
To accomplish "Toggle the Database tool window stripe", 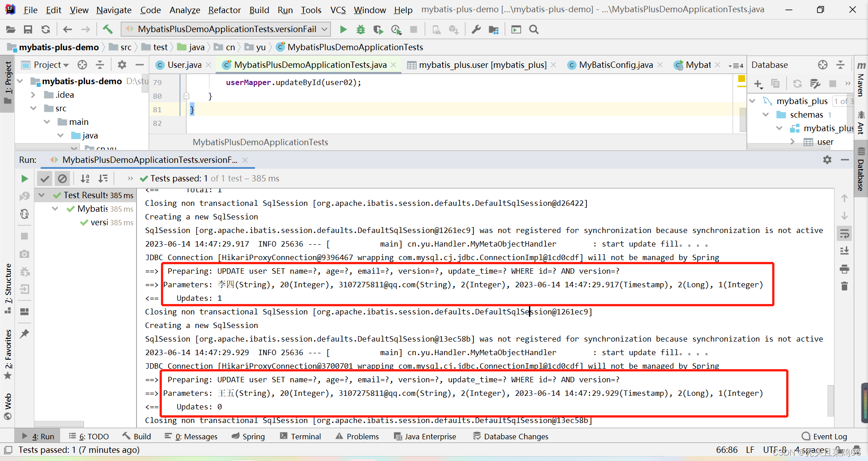I will point(861,170).
